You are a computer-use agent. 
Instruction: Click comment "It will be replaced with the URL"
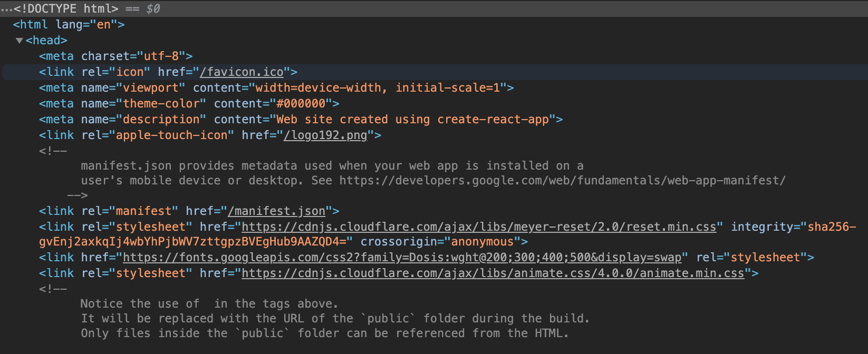[335, 319]
